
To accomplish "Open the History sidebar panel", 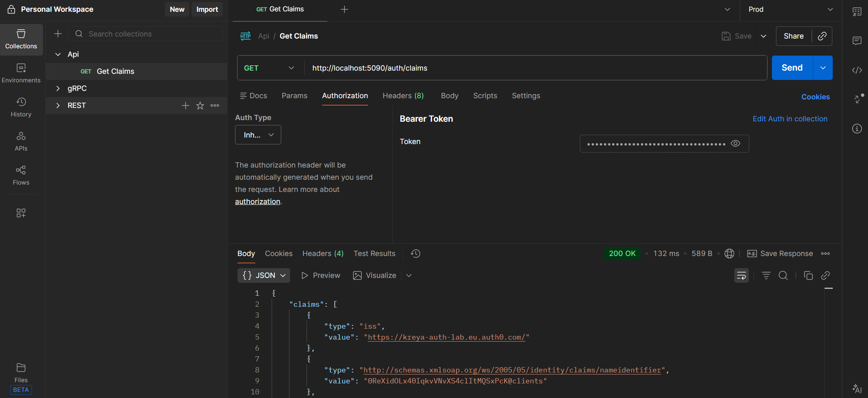I will (x=21, y=107).
